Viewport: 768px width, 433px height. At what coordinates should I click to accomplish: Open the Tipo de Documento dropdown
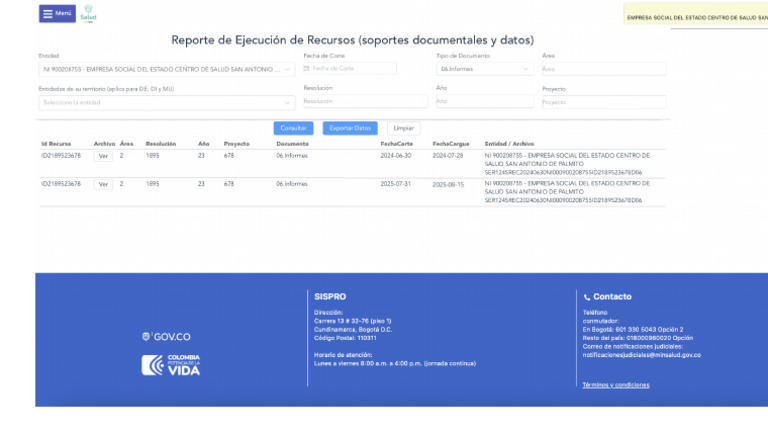click(x=484, y=69)
